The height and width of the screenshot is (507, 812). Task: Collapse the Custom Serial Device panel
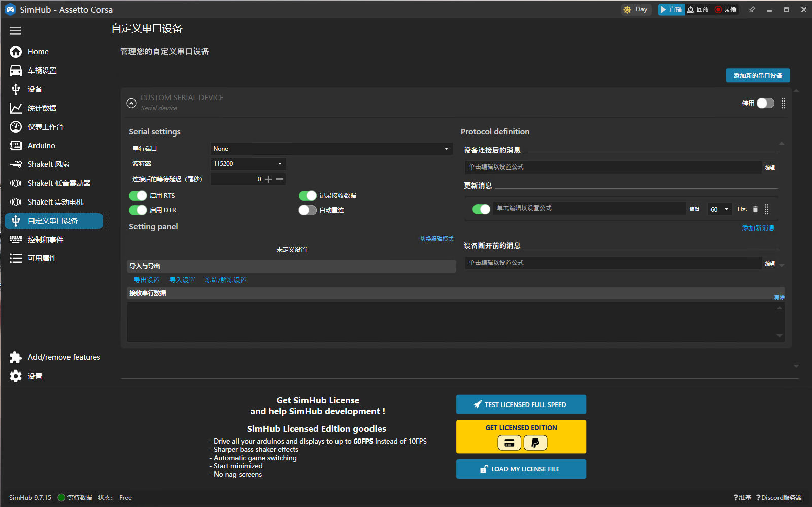[x=131, y=104]
